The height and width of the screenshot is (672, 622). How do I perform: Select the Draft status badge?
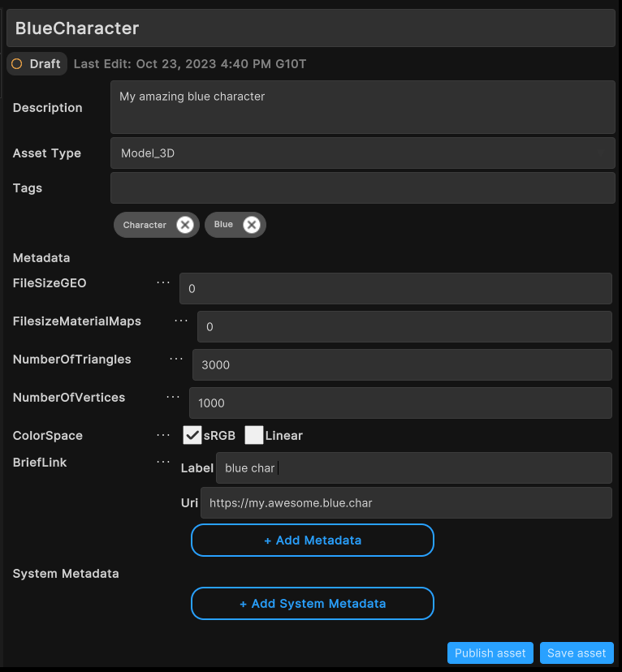(37, 63)
